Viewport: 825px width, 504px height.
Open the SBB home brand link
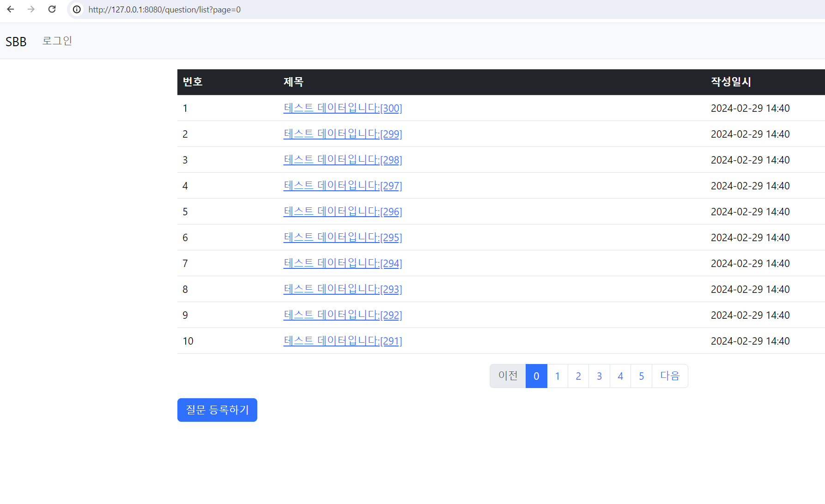16,42
